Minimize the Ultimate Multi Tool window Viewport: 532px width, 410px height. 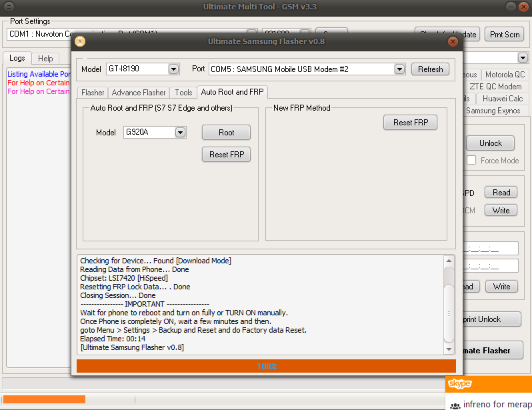511,7
